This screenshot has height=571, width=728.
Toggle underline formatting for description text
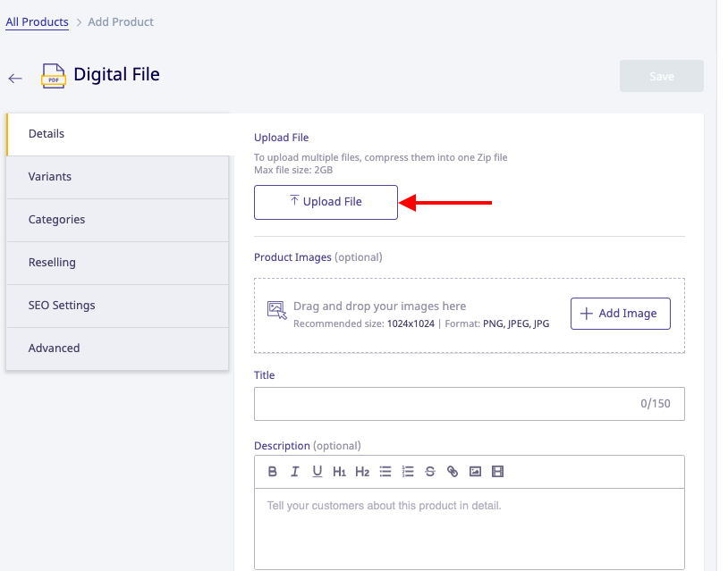[x=317, y=471]
